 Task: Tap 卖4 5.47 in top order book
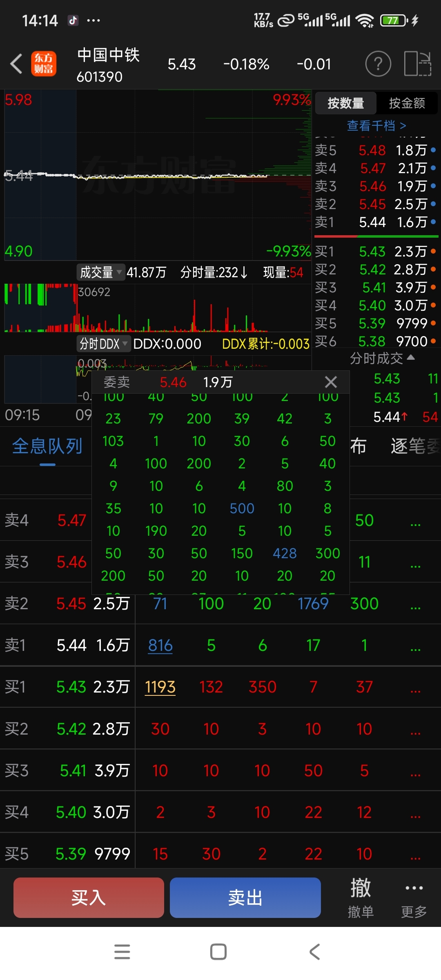tap(375, 168)
